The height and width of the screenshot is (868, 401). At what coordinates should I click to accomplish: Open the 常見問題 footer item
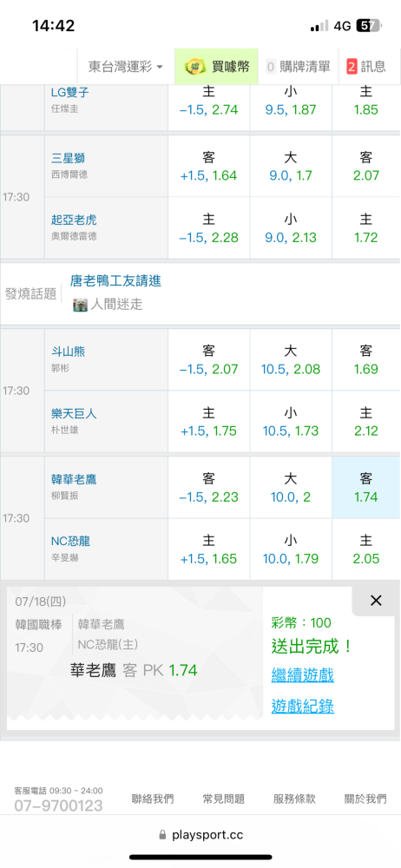pos(223,799)
